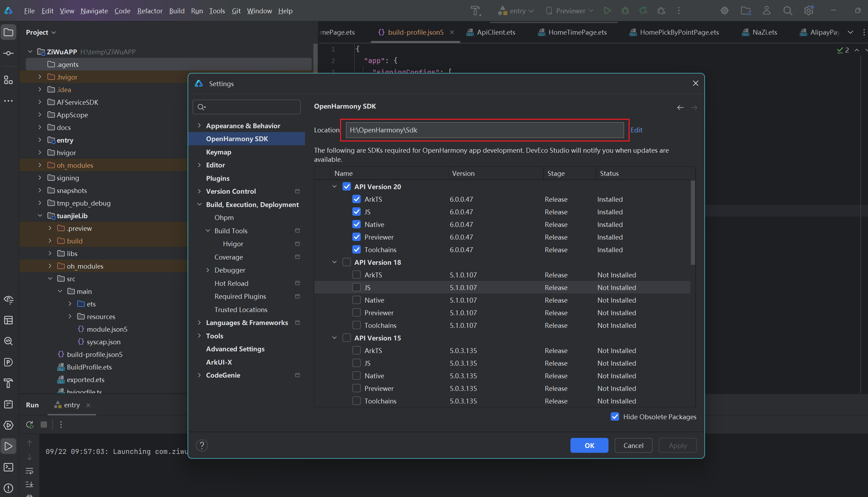868x497 pixels.
Task: Open IDE settings gear icon in top toolbar
Action: (x=809, y=11)
